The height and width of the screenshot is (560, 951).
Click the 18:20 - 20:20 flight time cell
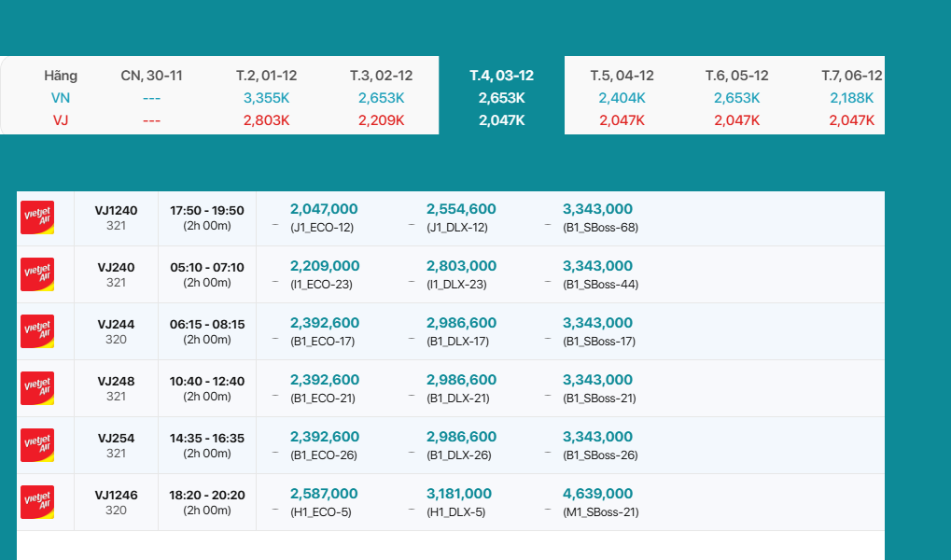(x=207, y=502)
